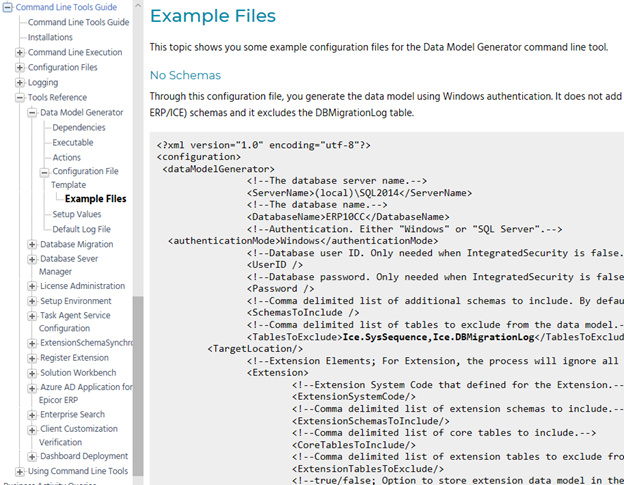Expand the Enterprise Search node
The image size is (624, 485).
(32, 415)
